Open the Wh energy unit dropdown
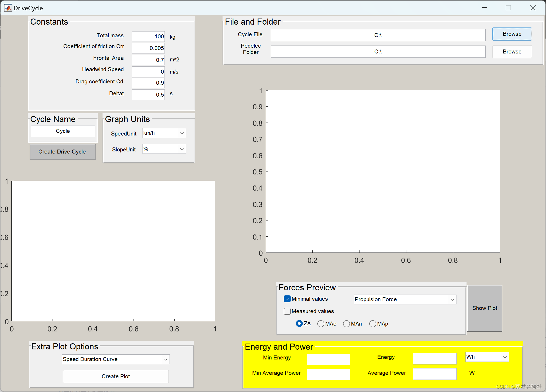This screenshot has width=546, height=392. pyautogui.click(x=487, y=357)
